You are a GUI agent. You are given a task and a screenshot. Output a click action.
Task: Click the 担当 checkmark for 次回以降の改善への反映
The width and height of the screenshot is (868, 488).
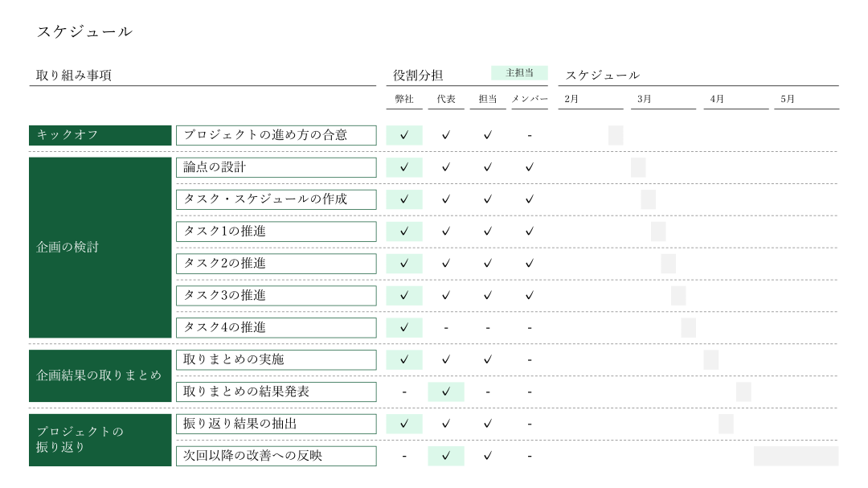(487, 457)
